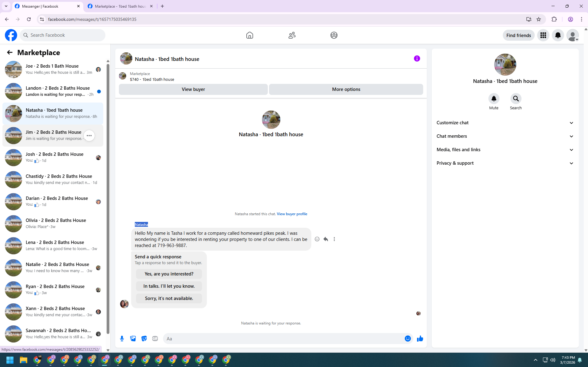Image resolution: width=588 pixels, height=367 pixels.
Task: Open the Natalie 2 Beds 2 Baths House chat
Action: pos(53,268)
